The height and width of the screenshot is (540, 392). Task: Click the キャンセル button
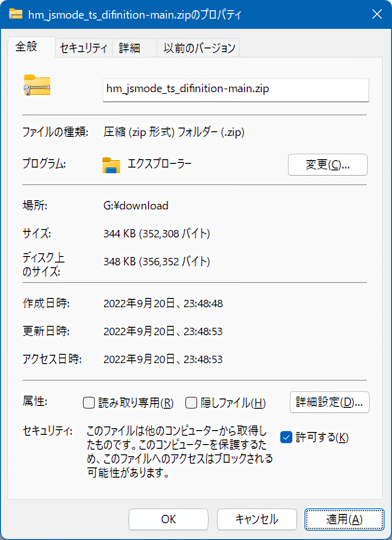(x=257, y=519)
